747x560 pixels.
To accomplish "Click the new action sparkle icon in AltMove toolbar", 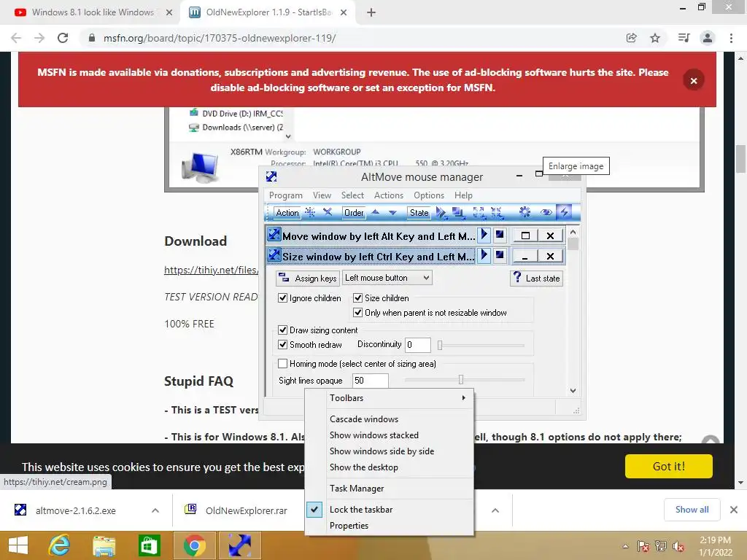I will (x=309, y=212).
